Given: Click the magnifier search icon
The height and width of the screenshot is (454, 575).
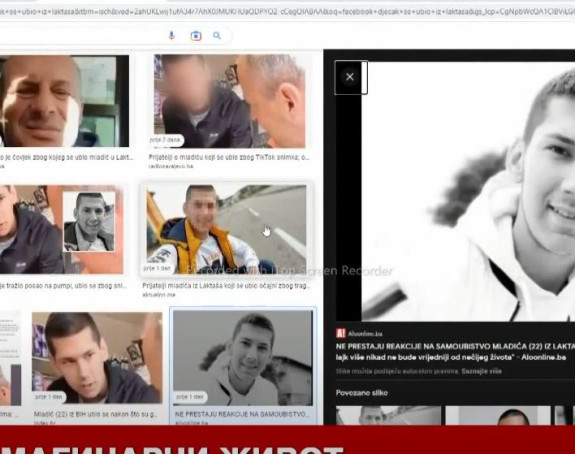Looking at the screenshot, I should tap(217, 36).
